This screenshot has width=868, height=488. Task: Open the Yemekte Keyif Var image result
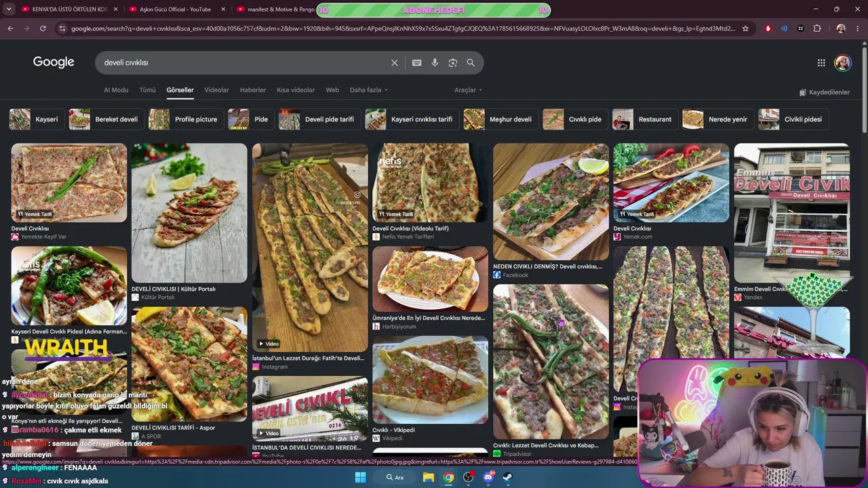pyautogui.click(x=69, y=183)
